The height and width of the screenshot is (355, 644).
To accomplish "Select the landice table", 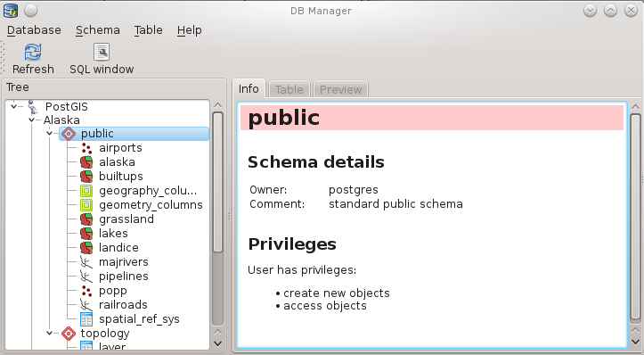I will pos(118,248).
